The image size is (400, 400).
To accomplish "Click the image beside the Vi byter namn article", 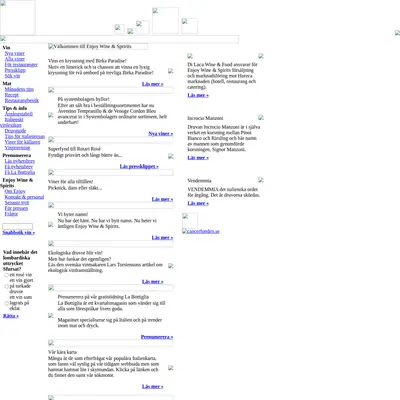I will point(51,224).
